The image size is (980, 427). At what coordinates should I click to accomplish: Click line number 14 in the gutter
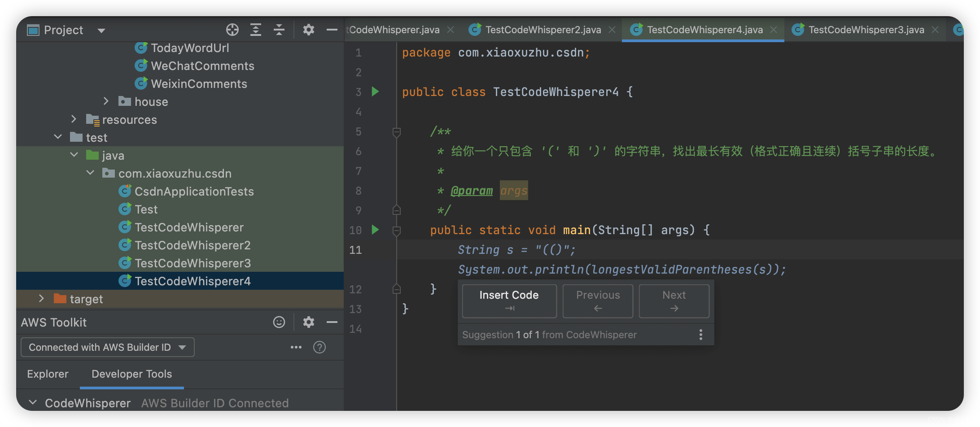click(x=356, y=329)
